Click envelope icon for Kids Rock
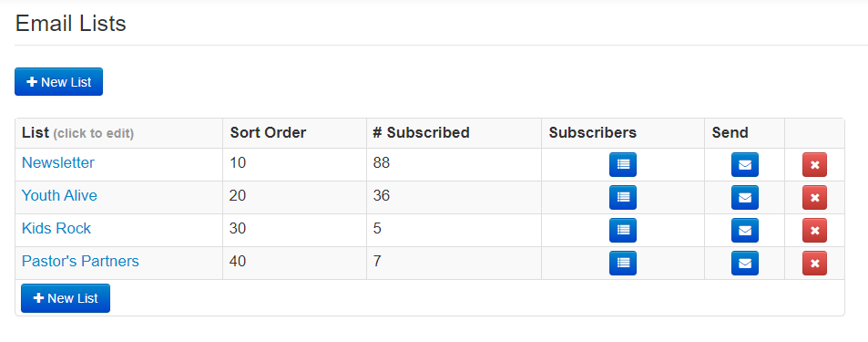868x342 pixels. 744,230
